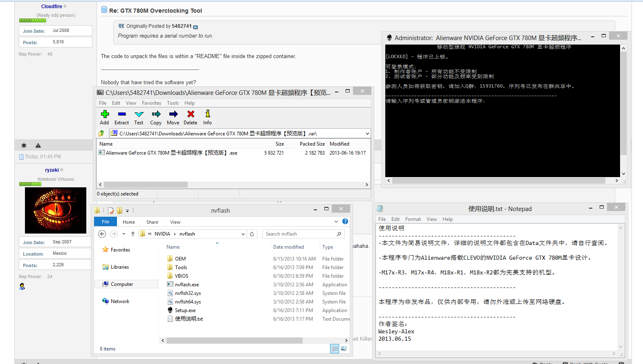Open Cloudfire's forum profile link
This screenshot has height=364, width=643.
52,7
